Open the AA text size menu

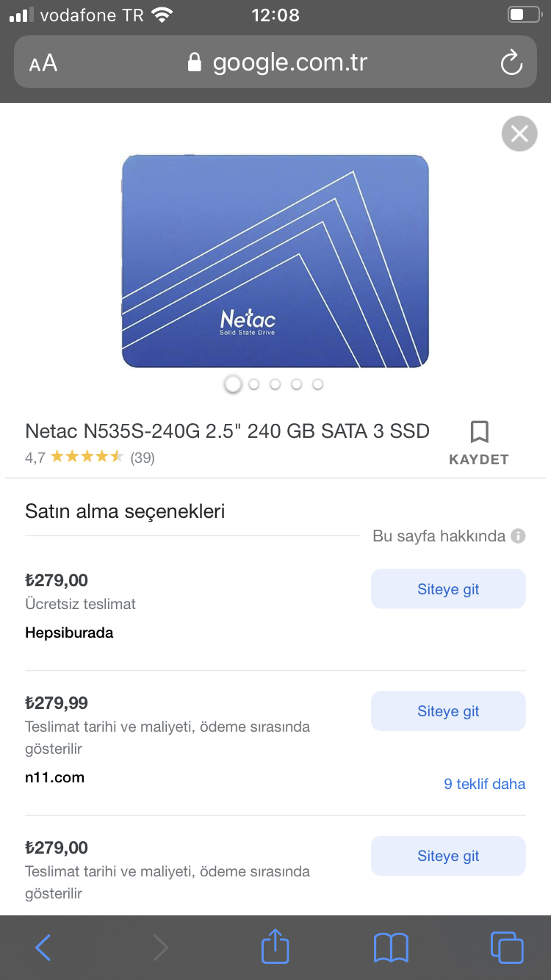tap(43, 63)
